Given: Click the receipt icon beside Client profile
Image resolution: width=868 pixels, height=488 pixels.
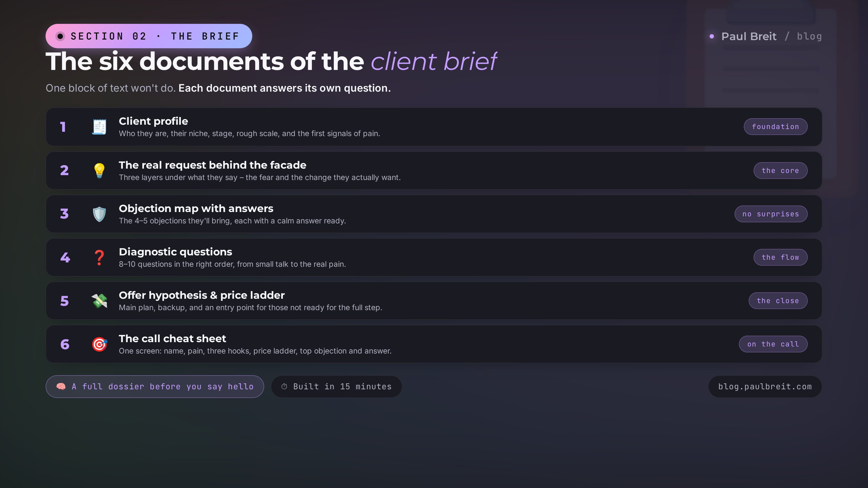Looking at the screenshot, I should [99, 127].
